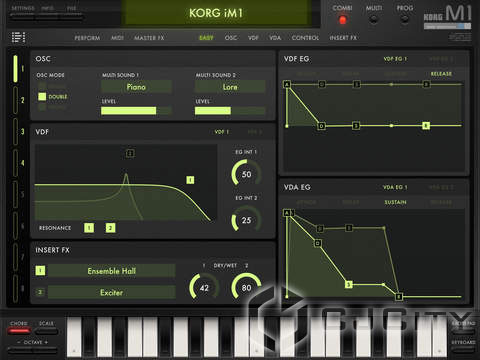Switch to the EASY tab
480x360 pixels.
(x=206, y=38)
